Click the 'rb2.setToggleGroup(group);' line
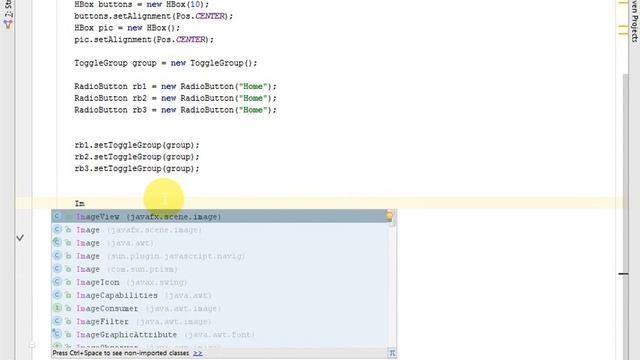 tap(137, 157)
